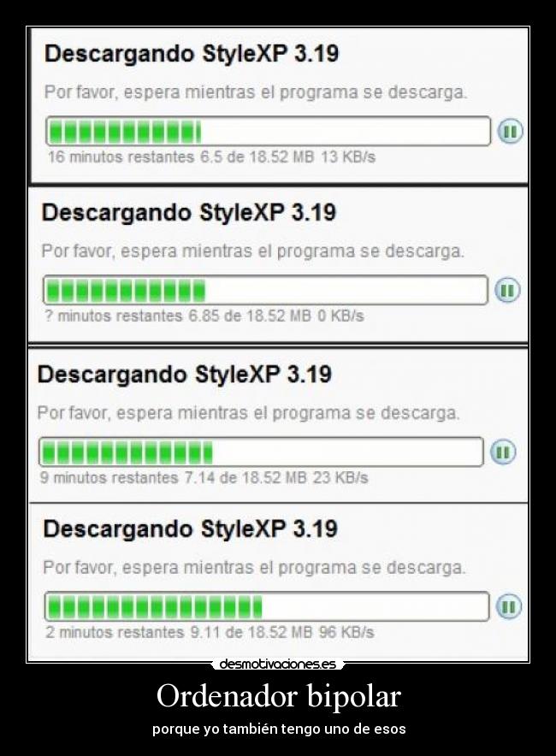The height and width of the screenshot is (756, 556).
Task: Pause the download showing 13 KB/s
Action: [510, 131]
